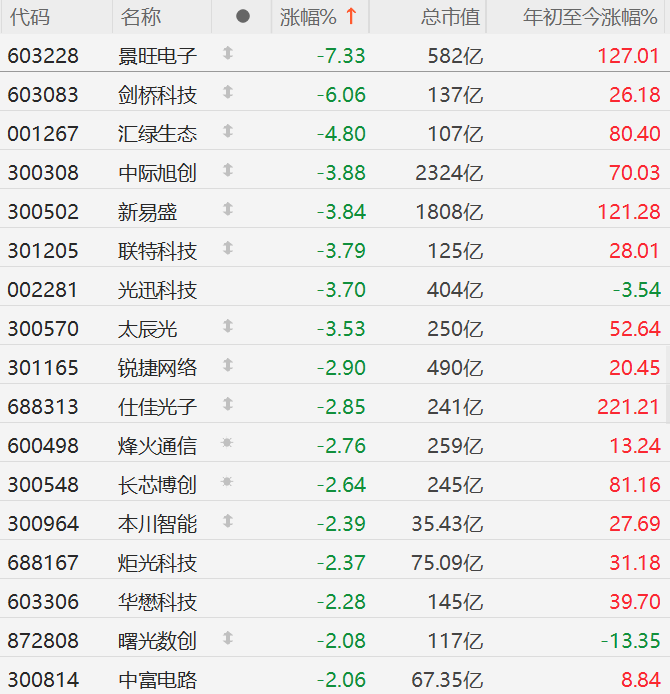Click market cap 2324亿
Screen dimensions: 670x694
pyautogui.click(x=449, y=173)
